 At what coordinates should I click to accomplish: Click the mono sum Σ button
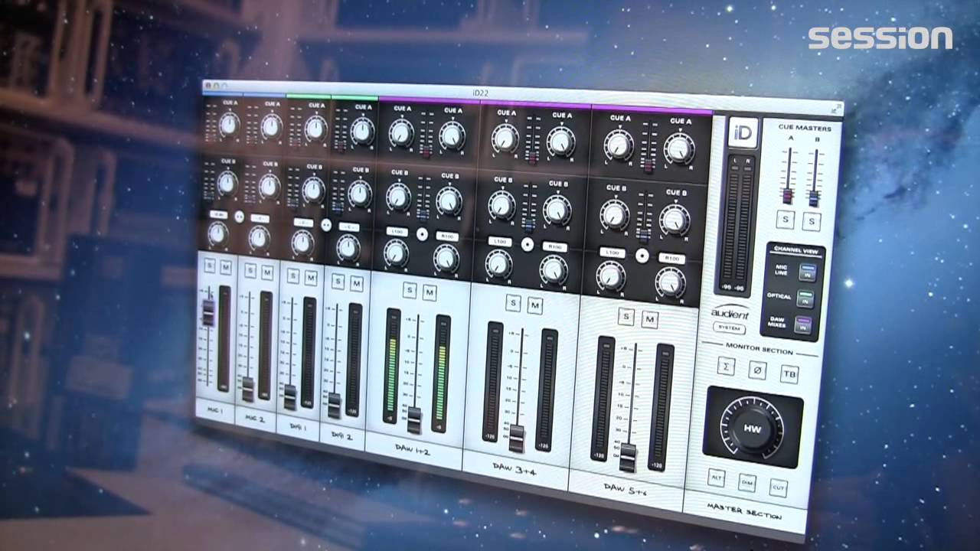pos(726,367)
